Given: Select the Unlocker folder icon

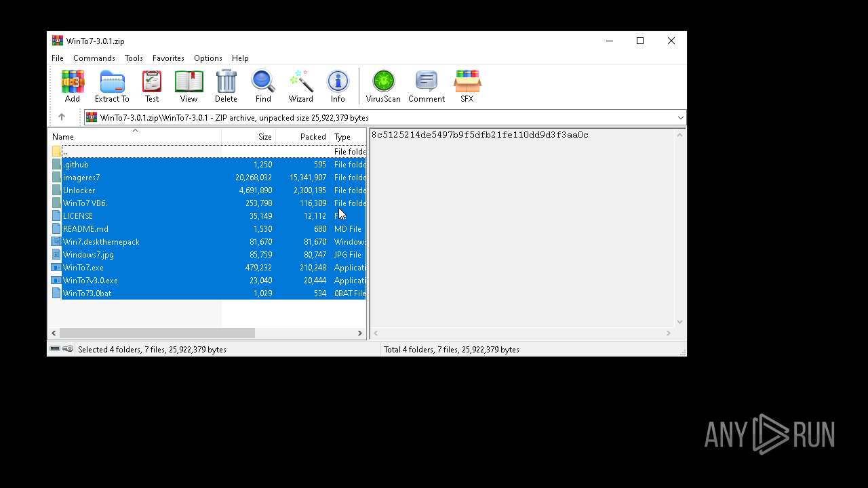Looking at the screenshot, I should pyautogui.click(x=56, y=190).
